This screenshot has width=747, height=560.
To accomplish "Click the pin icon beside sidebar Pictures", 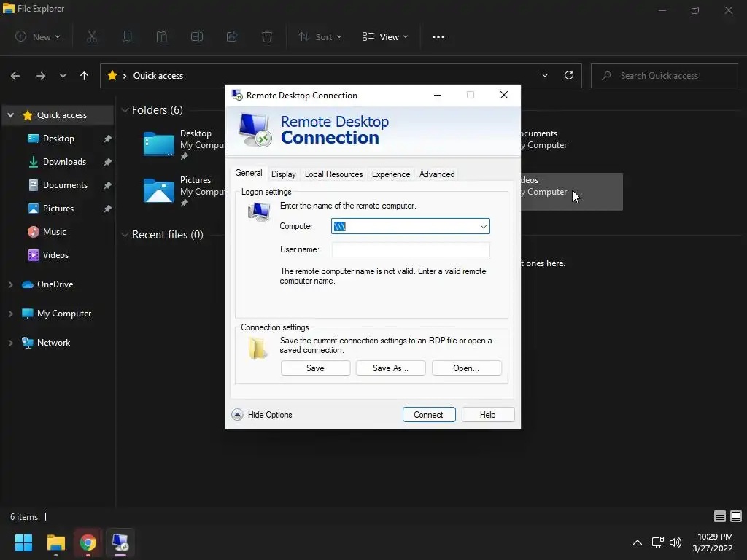I will pos(108,209).
